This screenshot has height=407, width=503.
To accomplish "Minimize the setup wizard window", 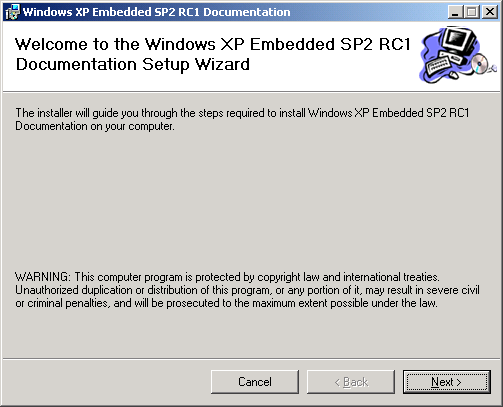I will tap(455, 12).
